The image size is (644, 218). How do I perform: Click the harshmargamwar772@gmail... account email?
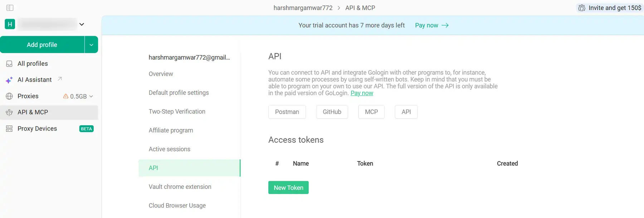click(x=189, y=57)
